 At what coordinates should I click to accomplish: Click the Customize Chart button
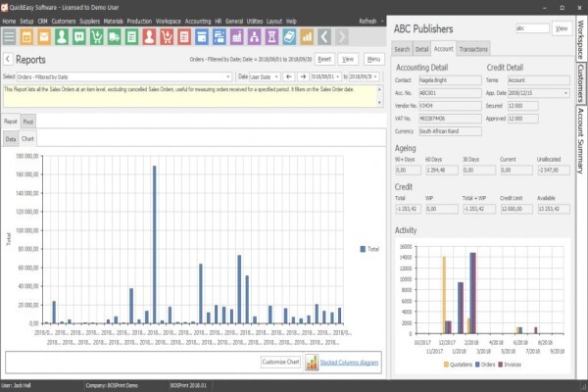[x=280, y=362]
